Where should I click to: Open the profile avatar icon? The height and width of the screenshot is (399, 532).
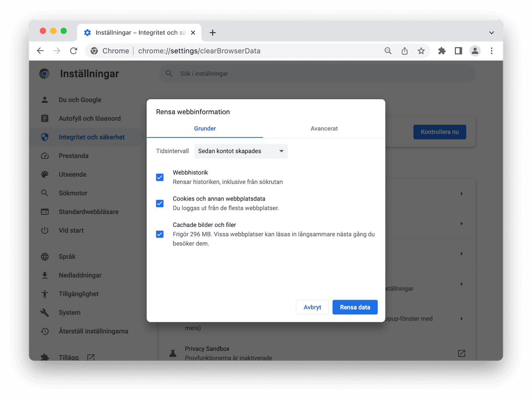[x=475, y=51]
